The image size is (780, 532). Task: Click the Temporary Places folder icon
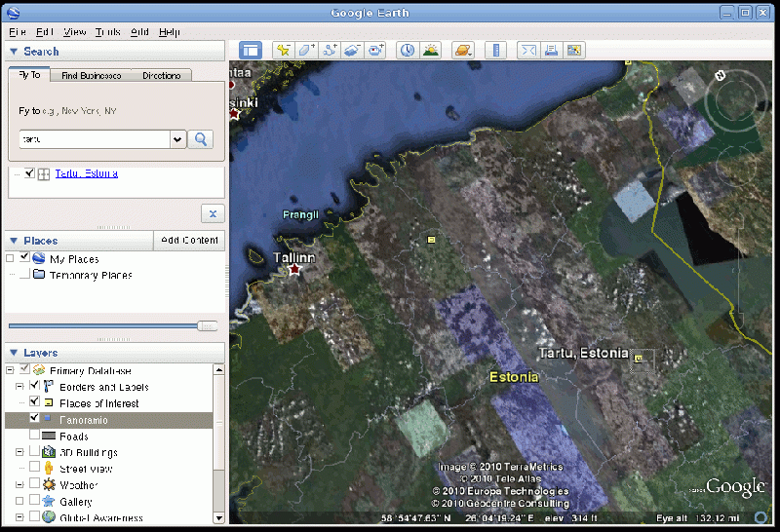(x=39, y=274)
